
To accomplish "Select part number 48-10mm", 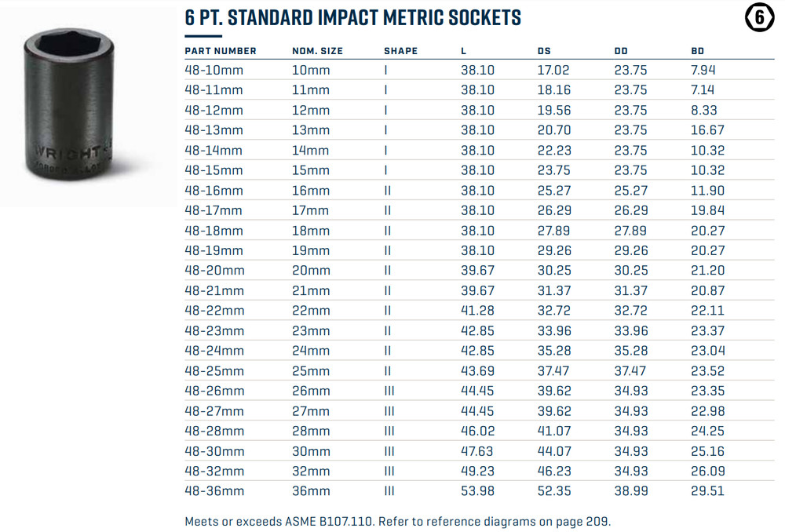I will 214,70.
